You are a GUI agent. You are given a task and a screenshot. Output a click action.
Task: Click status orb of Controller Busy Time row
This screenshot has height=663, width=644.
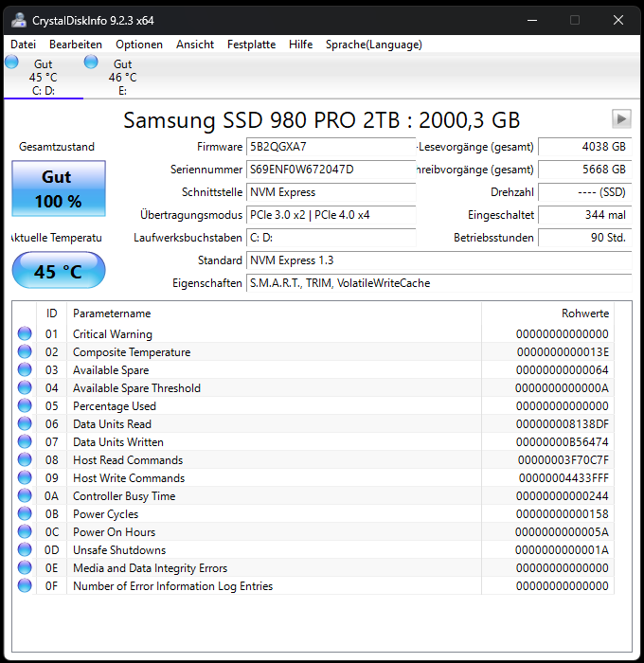point(25,495)
